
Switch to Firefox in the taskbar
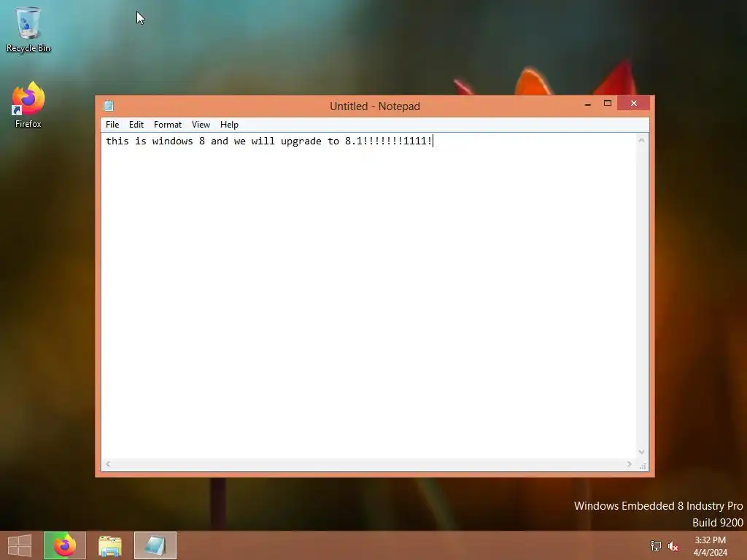tap(65, 545)
